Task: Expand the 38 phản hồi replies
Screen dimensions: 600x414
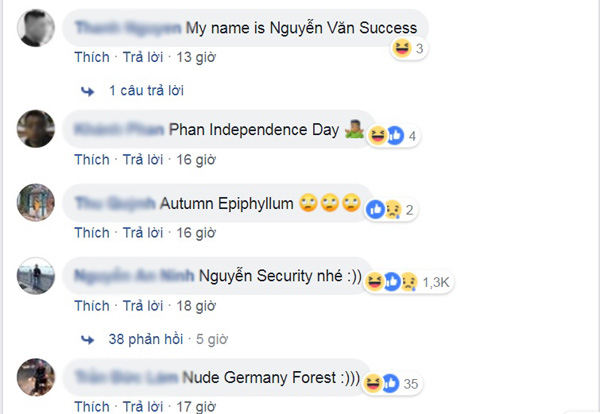Action: 146,339
